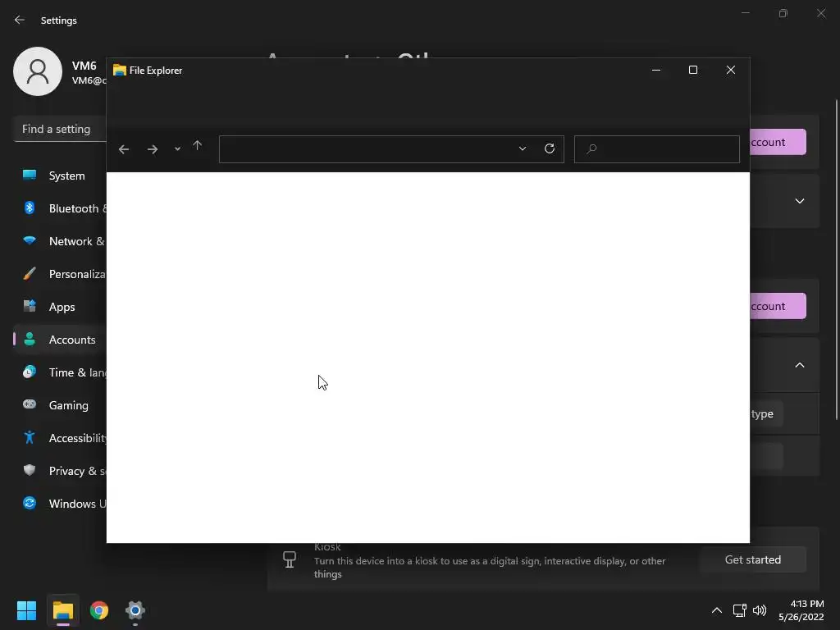Image resolution: width=840 pixels, height=630 pixels.
Task: Refresh the File Explorer view
Action: coord(549,148)
